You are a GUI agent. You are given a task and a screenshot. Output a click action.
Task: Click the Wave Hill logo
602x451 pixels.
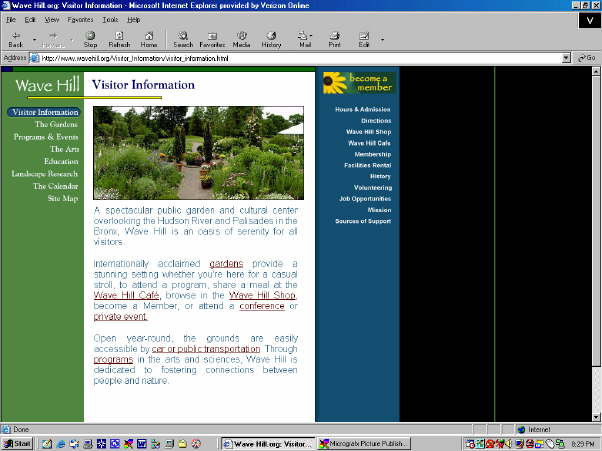(x=47, y=84)
